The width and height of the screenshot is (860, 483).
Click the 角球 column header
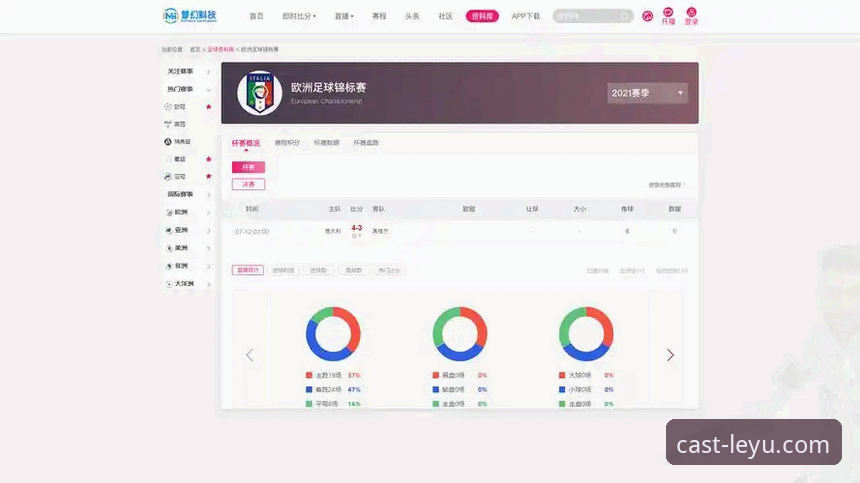[x=627, y=209]
